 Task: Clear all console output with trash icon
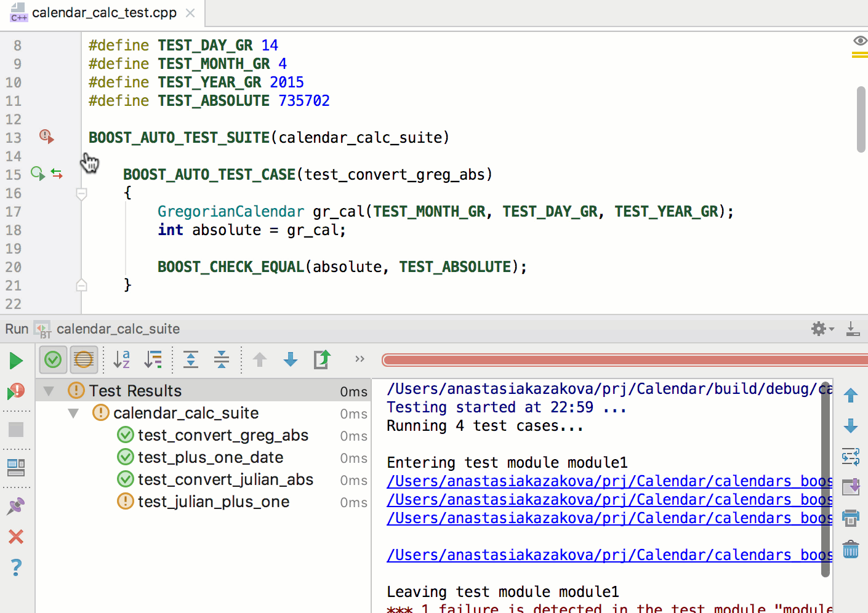(851, 549)
